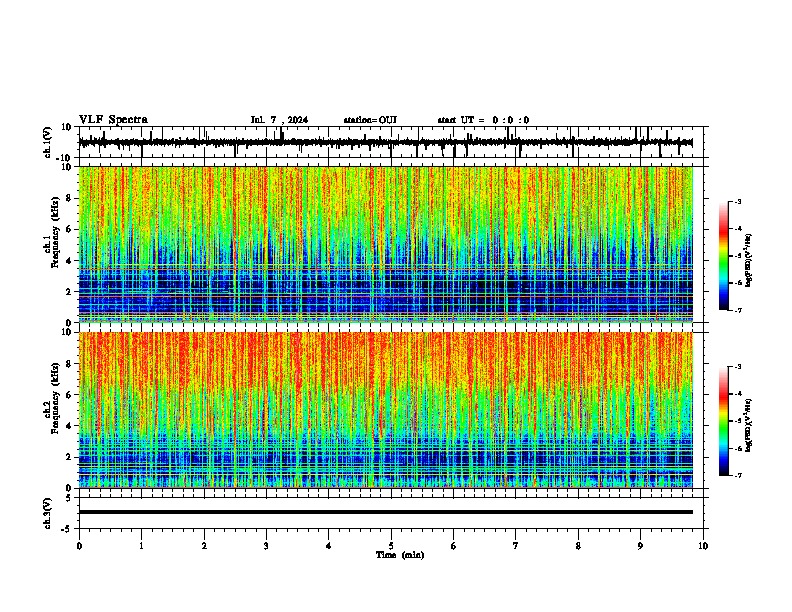Click time axis tick label "9"
The image size is (792, 612).
point(640,546)
